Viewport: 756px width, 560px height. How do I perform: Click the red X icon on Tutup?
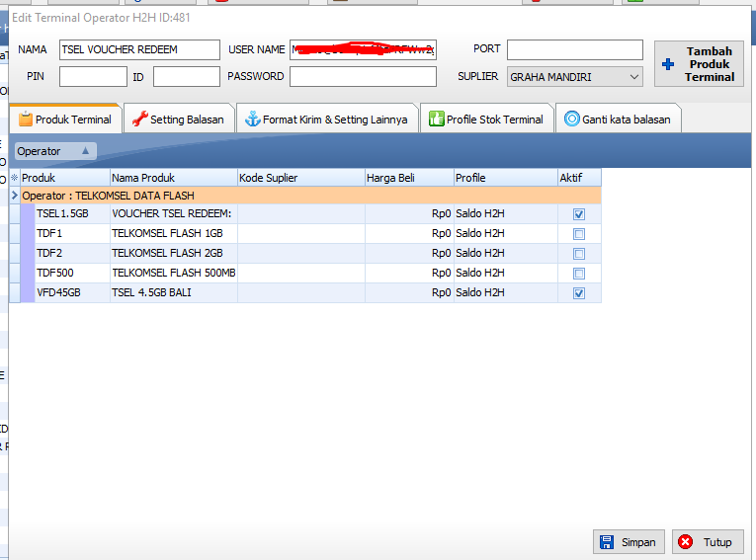pos(687,542)
